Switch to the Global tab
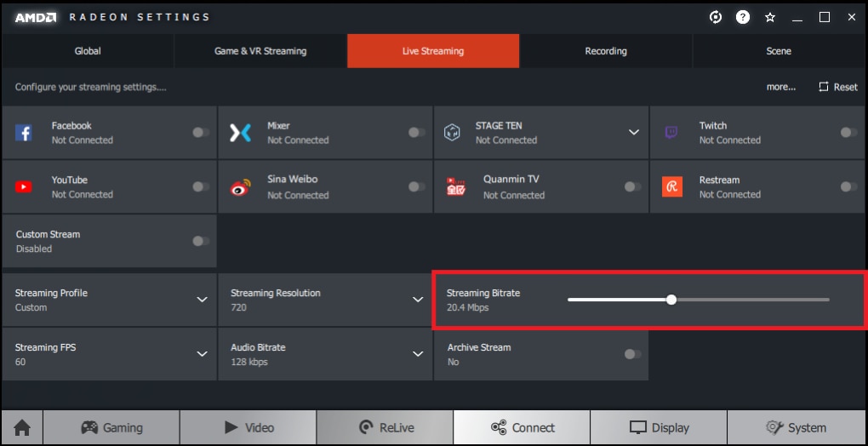Screen dimensions: 868x446 point(88,51)
